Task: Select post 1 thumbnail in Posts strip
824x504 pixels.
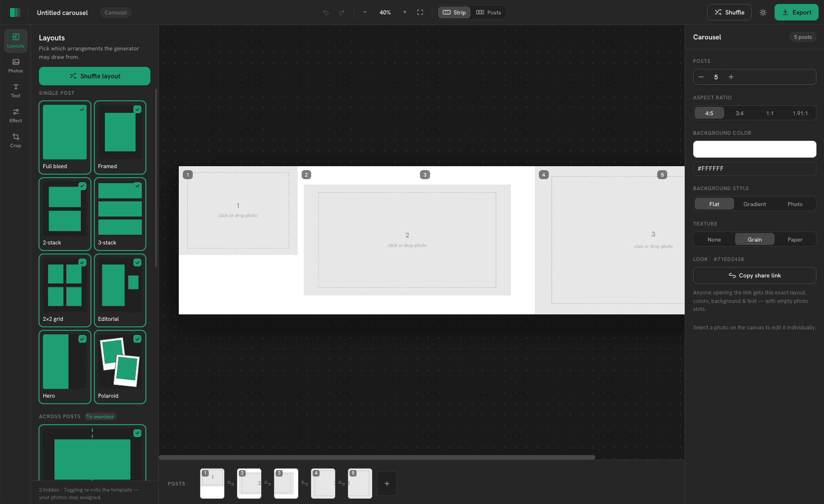Action: pos(212,484)
